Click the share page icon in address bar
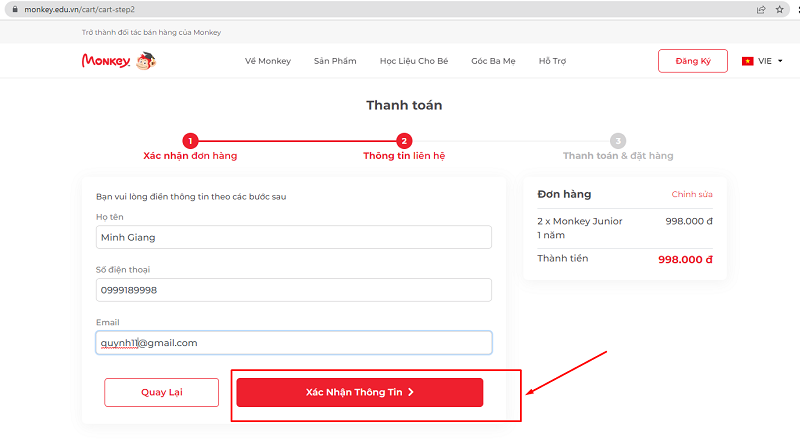The image size is (800, 447). pos(761,9)
